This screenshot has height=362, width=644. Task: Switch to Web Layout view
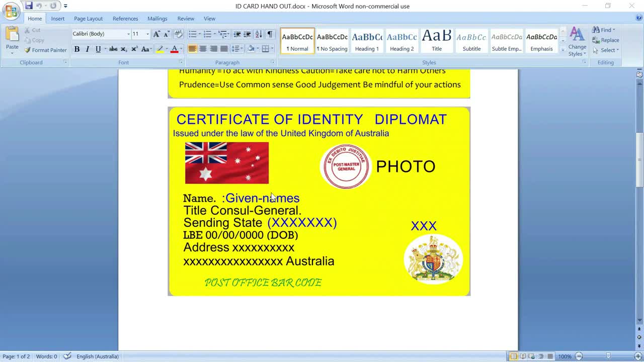[x=532, y=356]
